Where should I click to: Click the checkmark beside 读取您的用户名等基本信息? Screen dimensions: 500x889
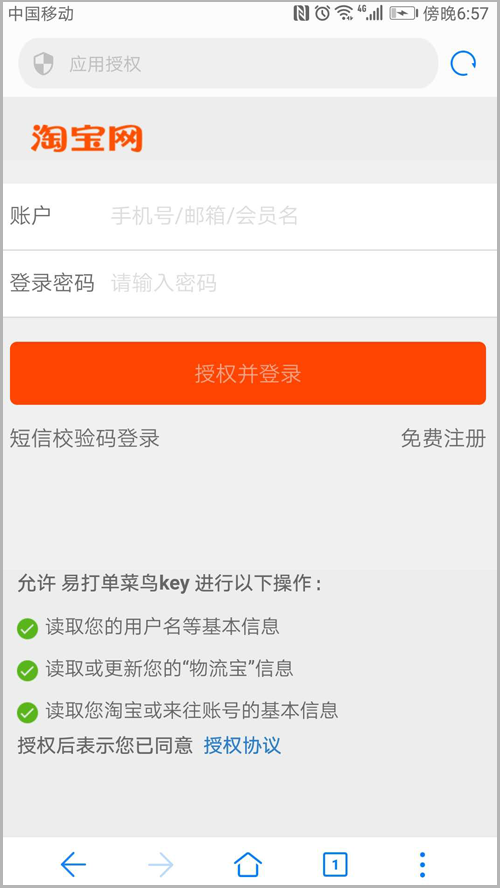pyautogui.click(x=27, y=629)
